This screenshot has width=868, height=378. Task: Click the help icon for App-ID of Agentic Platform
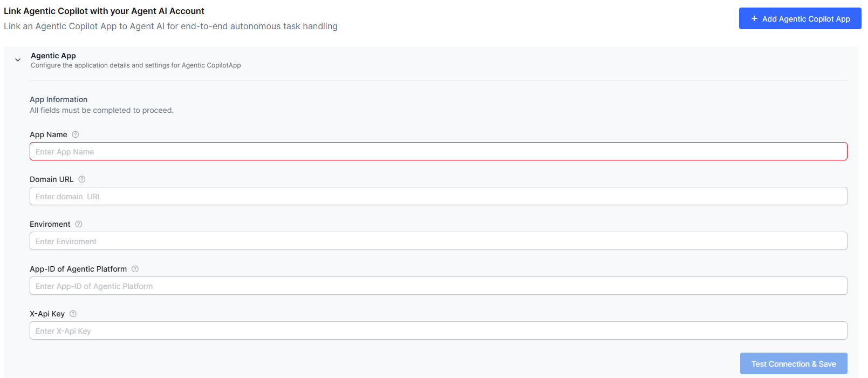point(135,269)
